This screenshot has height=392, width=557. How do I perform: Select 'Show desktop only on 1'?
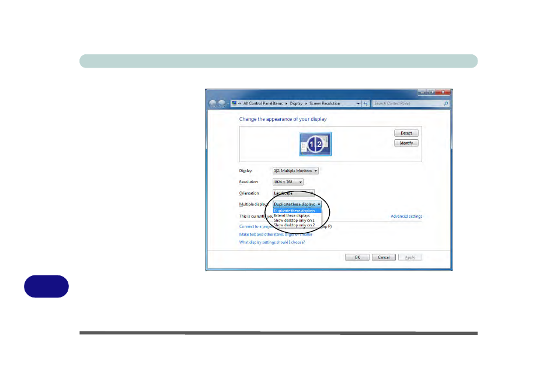[x=294, y=220]
